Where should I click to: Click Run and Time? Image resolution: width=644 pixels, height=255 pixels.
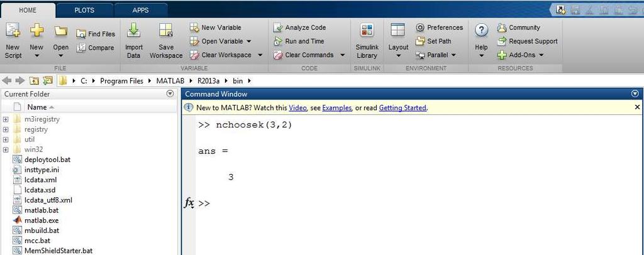click(x=299, y=41)
